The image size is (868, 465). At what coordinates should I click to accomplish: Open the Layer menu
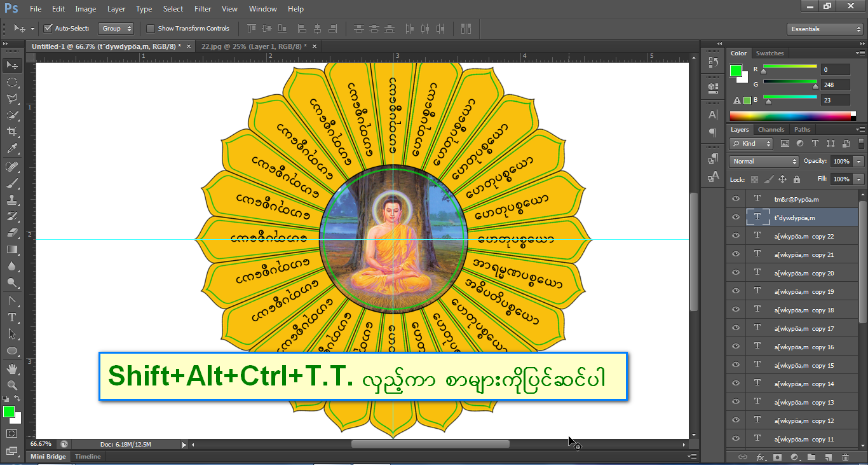[116, 9]
